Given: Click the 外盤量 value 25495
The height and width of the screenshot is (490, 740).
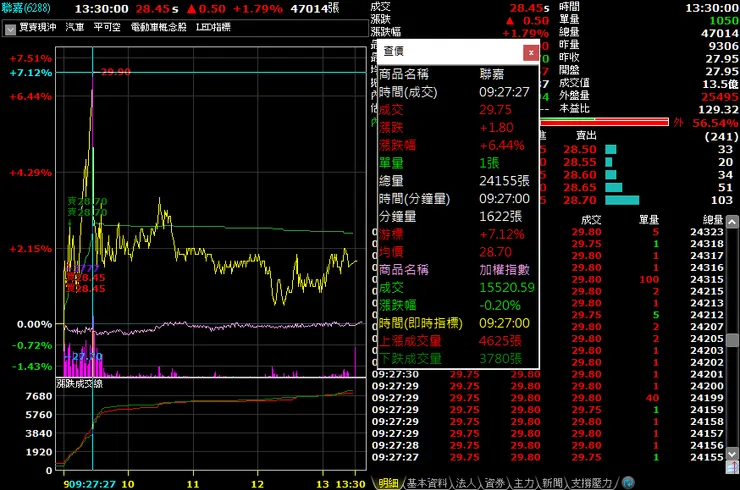Looking at the screenshot, I should 719,97.
